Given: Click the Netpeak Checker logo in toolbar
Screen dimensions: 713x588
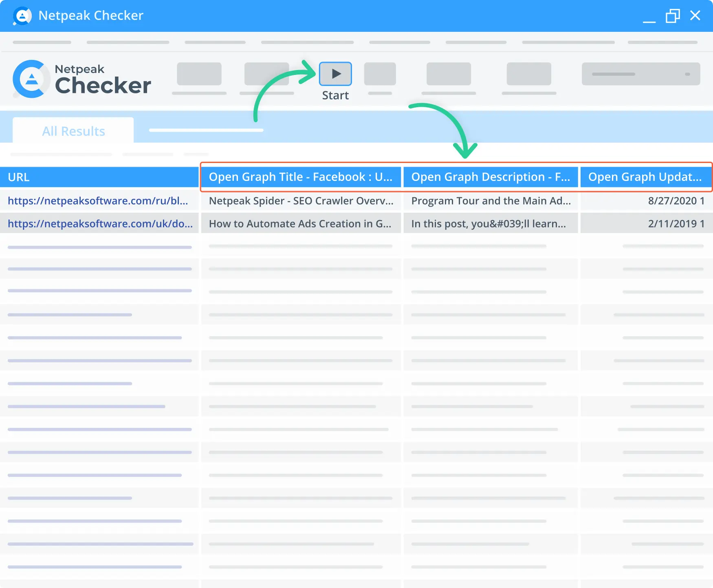Looking at the screenshot, I should (x=82, y=79).
